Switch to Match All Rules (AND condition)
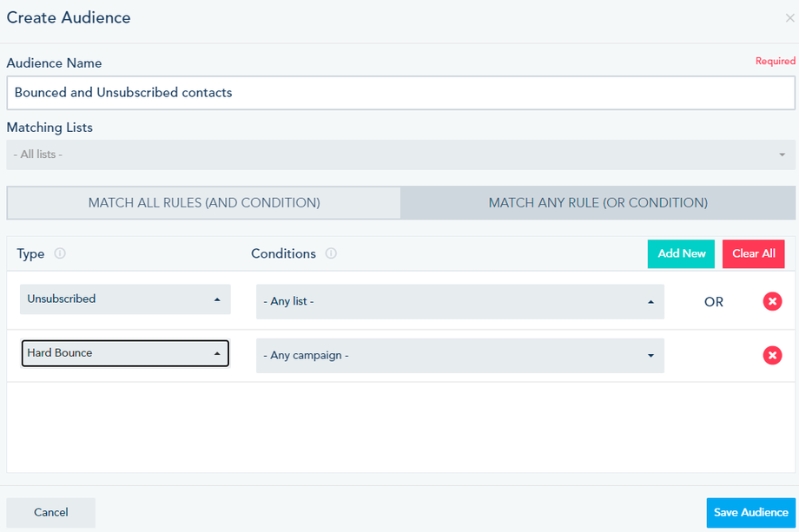This screenshot has height=532, width=799. tap(204, 203)
